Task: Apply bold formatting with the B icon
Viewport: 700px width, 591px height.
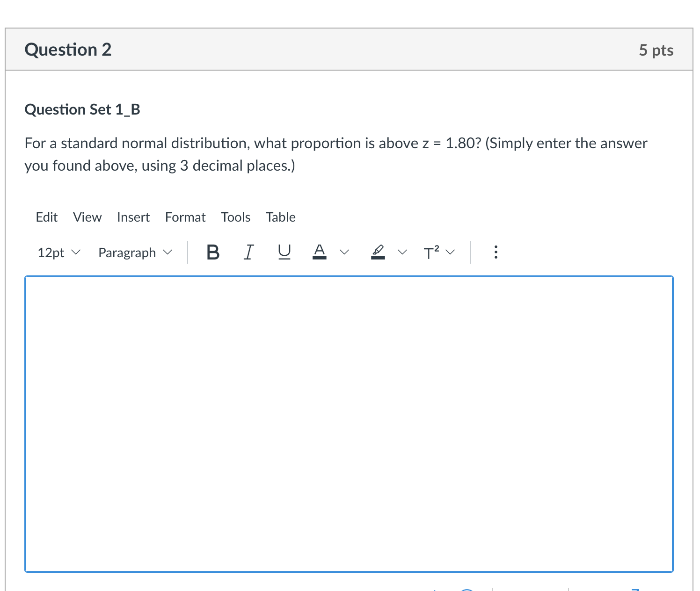Action: pos(213,252)
